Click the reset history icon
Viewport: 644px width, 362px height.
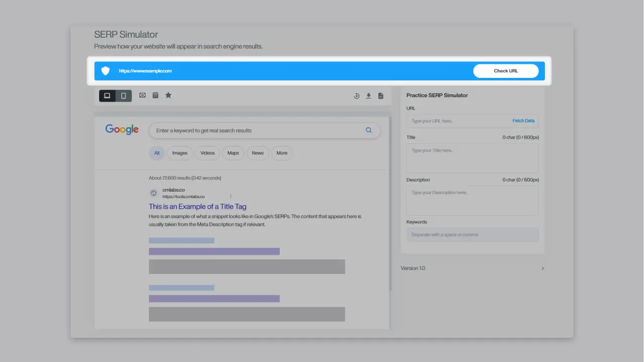click(x=357, y=96)
